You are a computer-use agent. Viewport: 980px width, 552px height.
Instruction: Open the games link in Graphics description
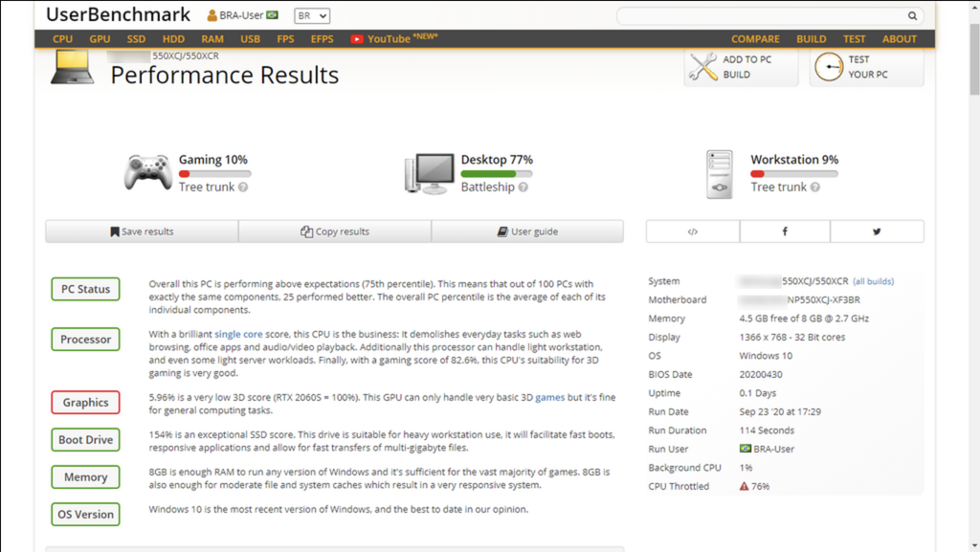tap(550, 397)
